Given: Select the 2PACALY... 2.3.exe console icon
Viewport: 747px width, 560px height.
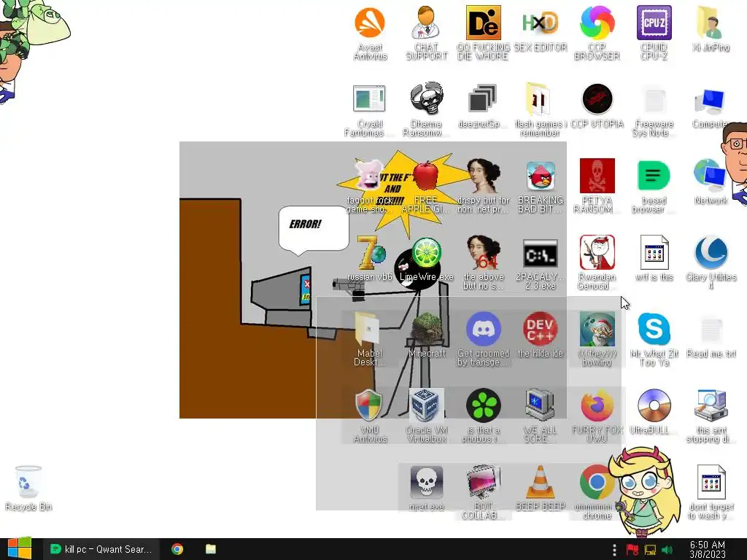Looking at the screenshot, I should click(541, 263).
